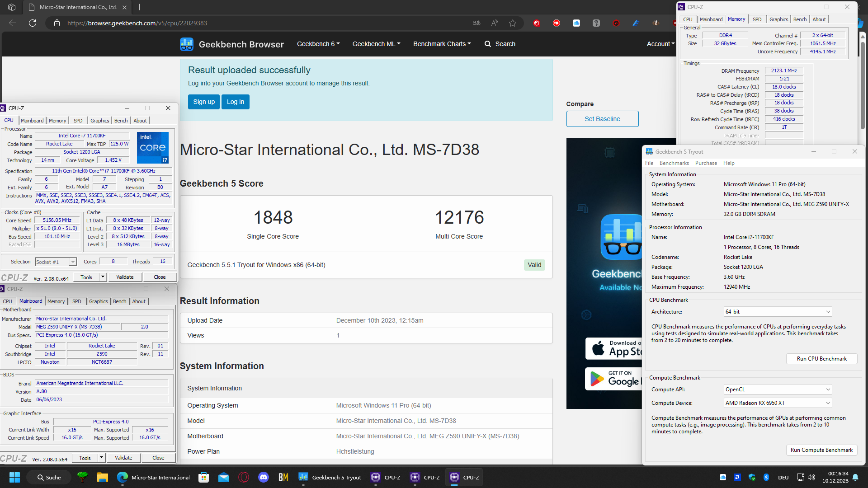Open the volume control in system tray

(x=811, y=477)
